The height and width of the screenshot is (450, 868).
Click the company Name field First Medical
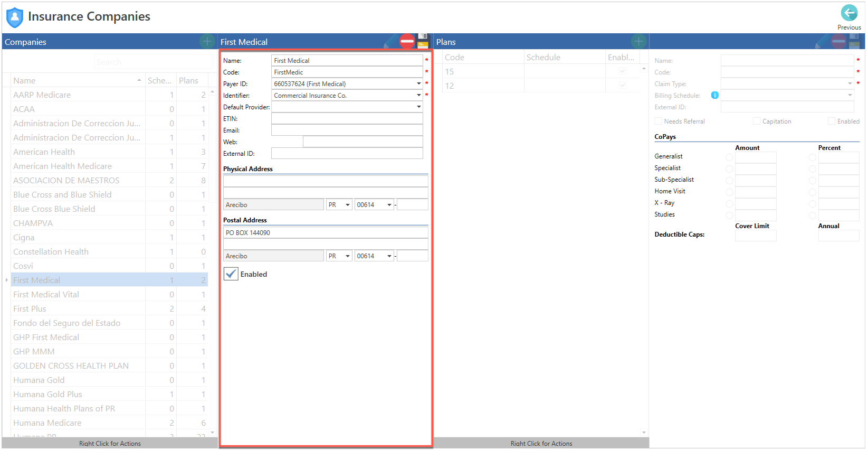pyautogui.click(x=347, y=60)
